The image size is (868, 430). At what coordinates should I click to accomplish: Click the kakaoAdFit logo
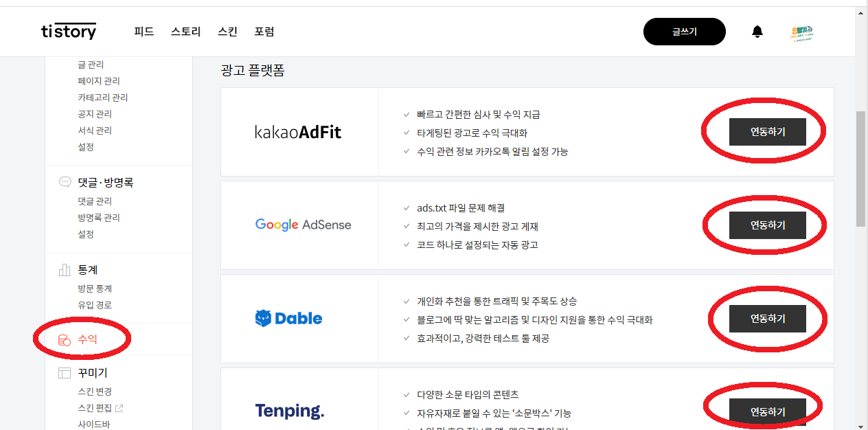tap(298, 132)
